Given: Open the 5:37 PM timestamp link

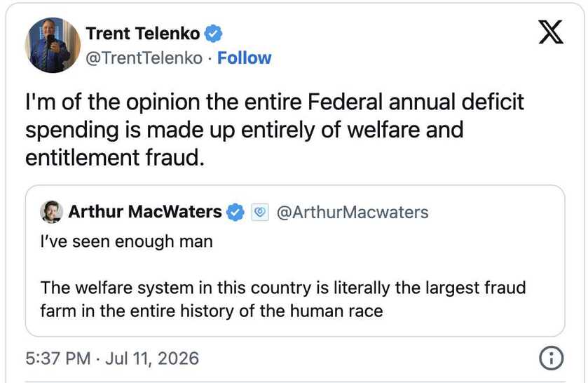Looking at the screenshot, I should tap(58, 358).
